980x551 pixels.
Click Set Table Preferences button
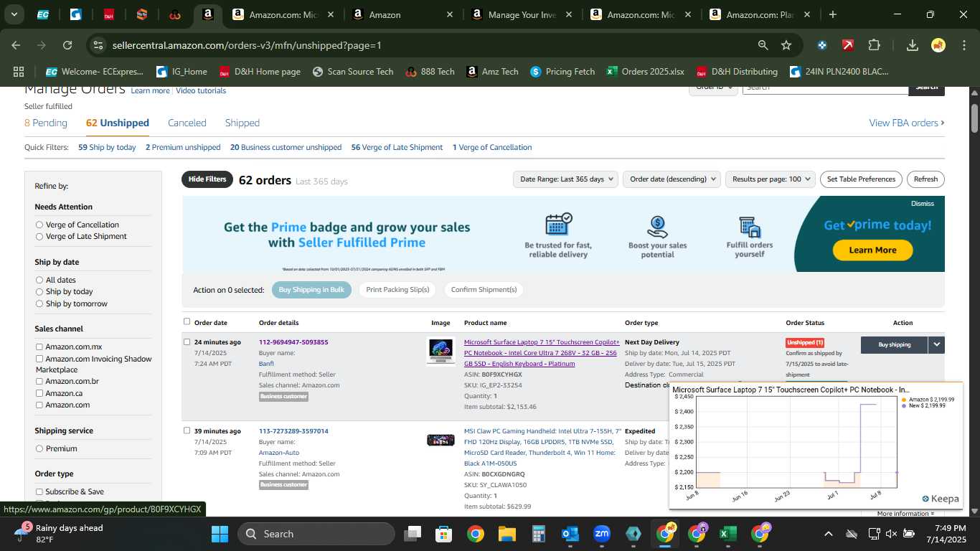coord(861,179)
